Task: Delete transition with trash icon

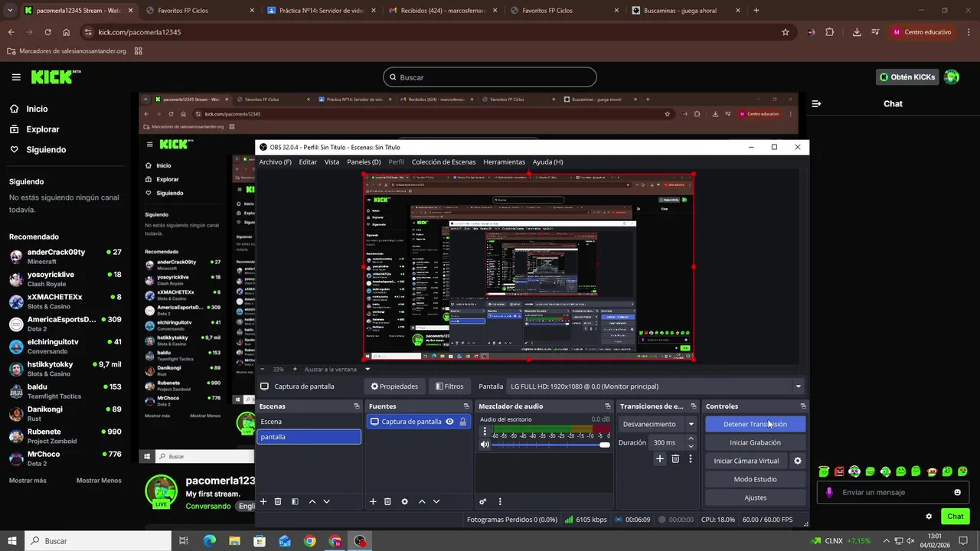Action: (675, 458)
